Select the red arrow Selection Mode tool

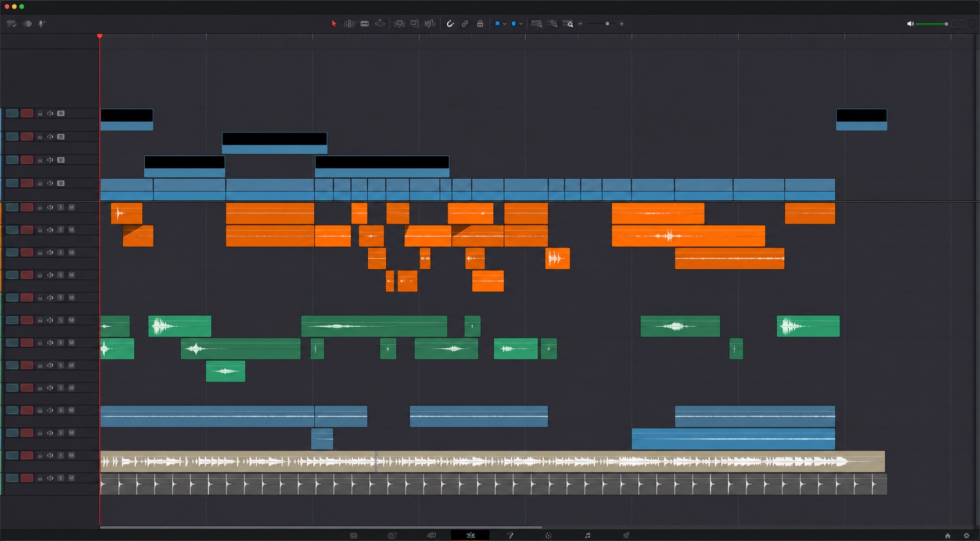(334, 24)
